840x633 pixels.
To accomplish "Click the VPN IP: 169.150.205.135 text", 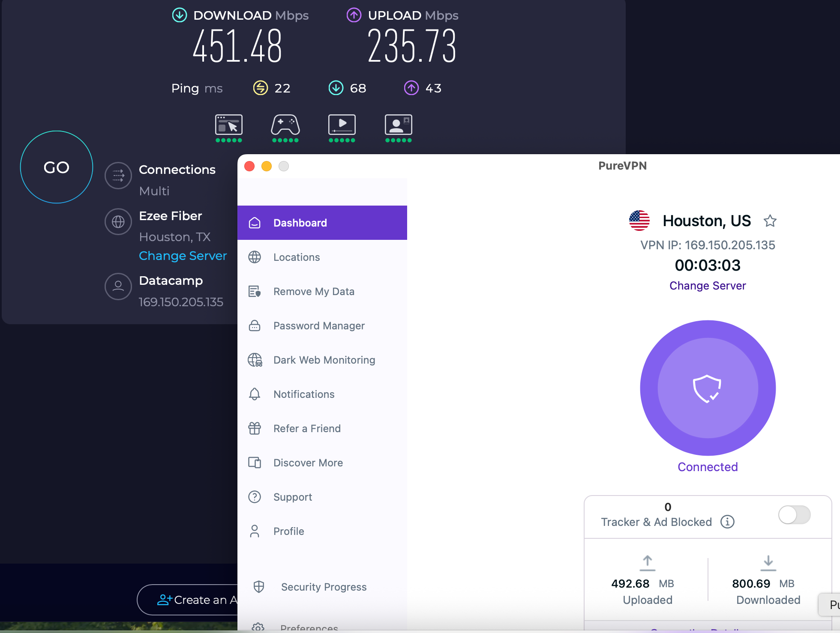I will (708, 245).
